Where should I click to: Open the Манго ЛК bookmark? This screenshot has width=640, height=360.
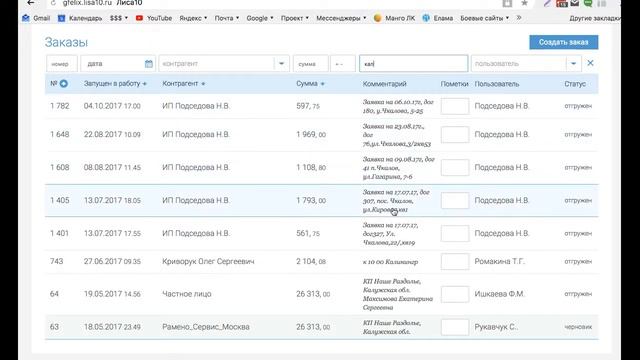[394, 18]
